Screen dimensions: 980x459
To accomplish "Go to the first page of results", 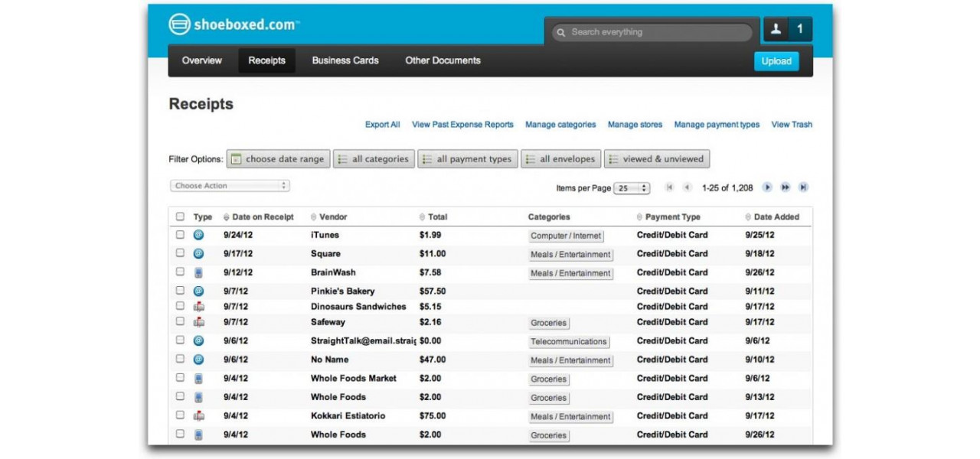I will pos(669,187).
